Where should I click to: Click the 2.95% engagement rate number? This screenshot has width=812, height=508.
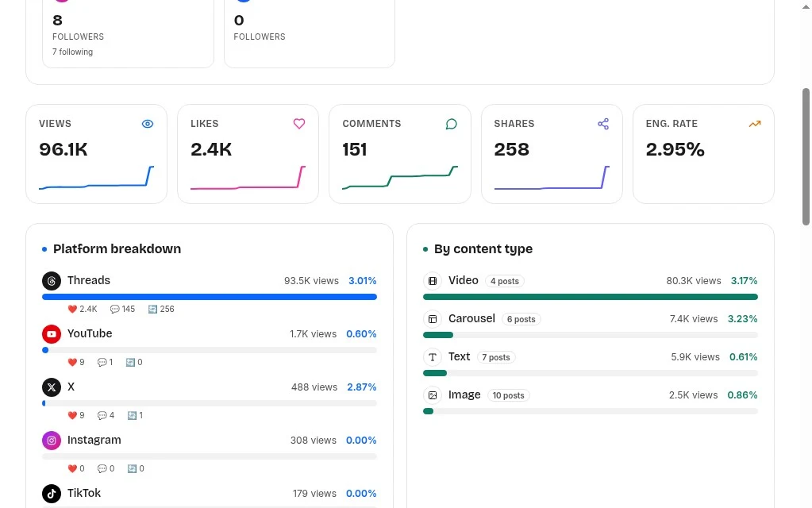[x=675, y=150]
